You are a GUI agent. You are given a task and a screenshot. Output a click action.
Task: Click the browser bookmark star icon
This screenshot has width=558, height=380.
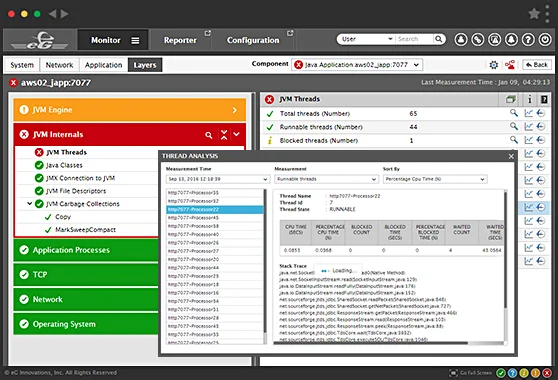pyautogui.click(x=534, y=14)
